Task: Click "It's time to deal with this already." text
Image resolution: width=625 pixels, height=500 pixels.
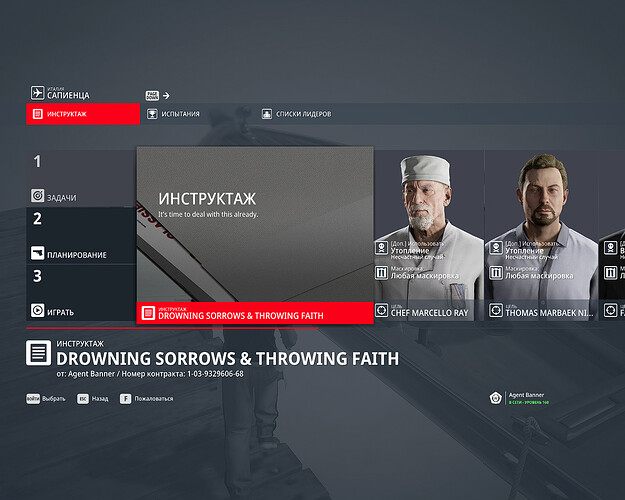Action: [x=208, y=215]
